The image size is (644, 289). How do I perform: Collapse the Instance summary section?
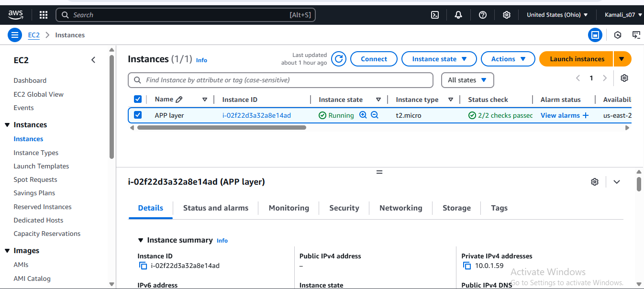pyautogui.click(x=141, y=240)
